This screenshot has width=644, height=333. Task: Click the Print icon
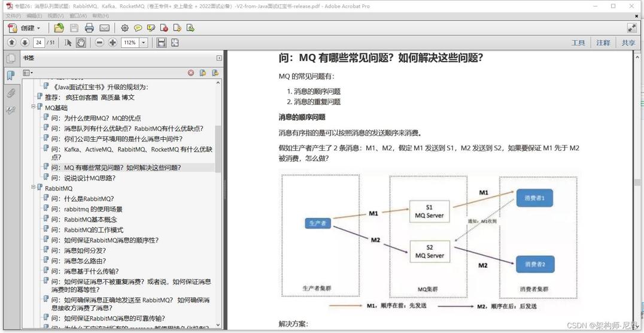[x=89, y=28]
